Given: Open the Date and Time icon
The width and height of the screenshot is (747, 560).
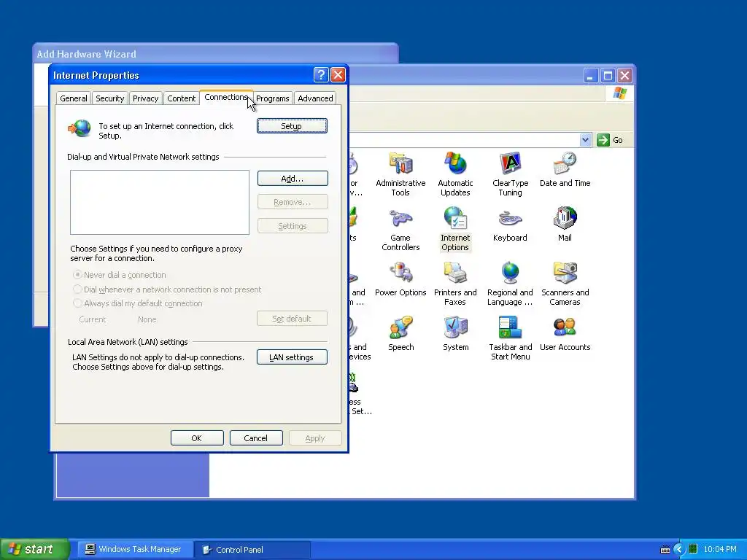Looking at the screenshot, I should [x=565, y=169].
